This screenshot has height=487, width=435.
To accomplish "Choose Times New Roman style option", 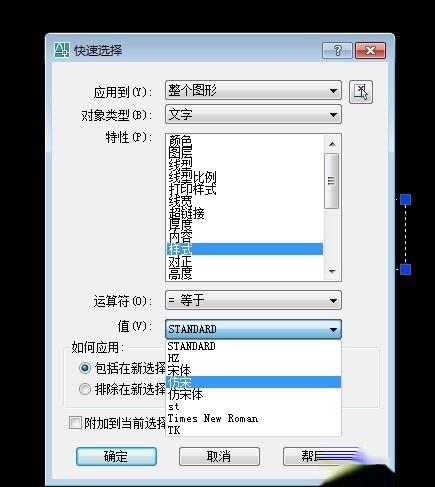I will point(253,419).
